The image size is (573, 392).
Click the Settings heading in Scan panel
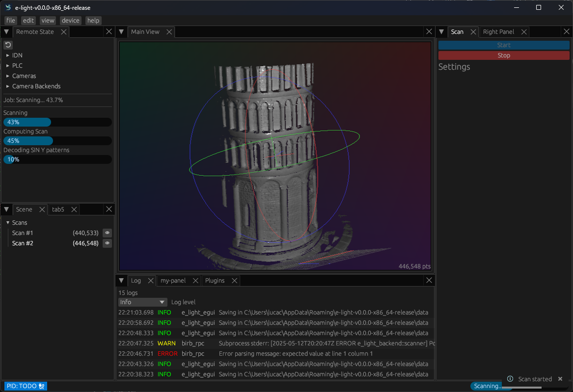pyautogui.click(x=454, y=67)
